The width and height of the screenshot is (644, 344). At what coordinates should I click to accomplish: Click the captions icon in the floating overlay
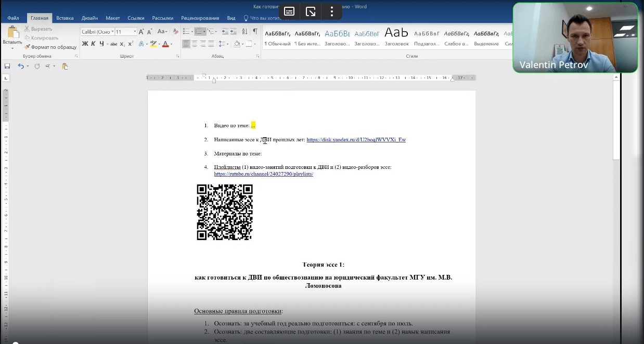tap(289, 11)
